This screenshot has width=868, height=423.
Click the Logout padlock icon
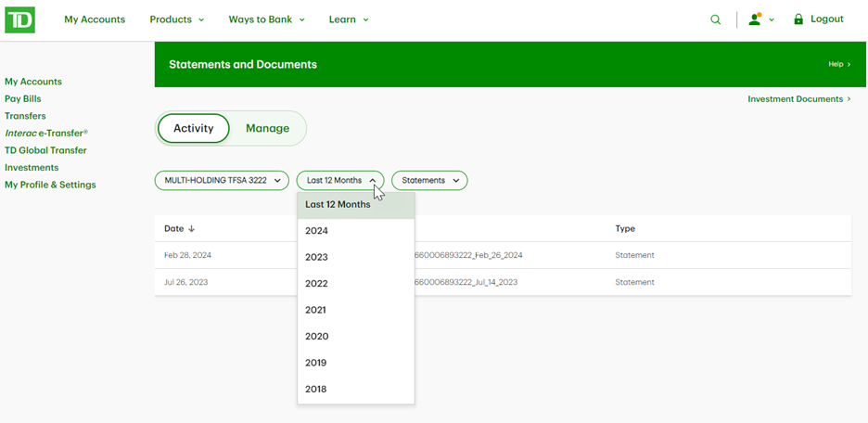(x=798, y=19)
